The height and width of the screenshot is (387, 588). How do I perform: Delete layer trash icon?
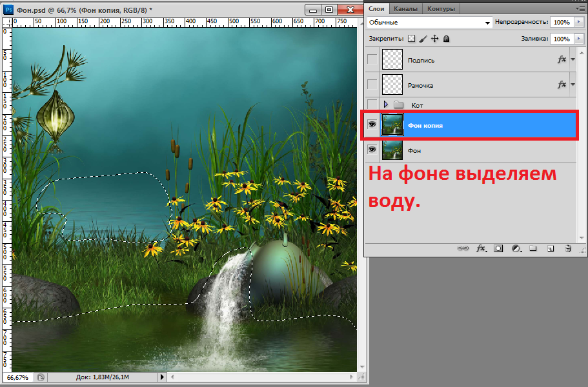coord(568,248)
